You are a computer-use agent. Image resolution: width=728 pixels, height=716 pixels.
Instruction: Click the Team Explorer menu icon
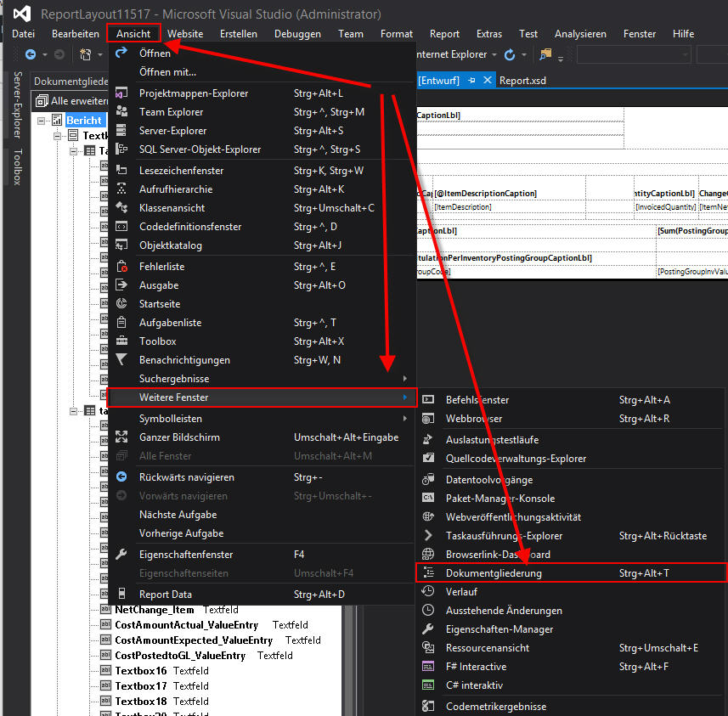[x=121, y=111]
